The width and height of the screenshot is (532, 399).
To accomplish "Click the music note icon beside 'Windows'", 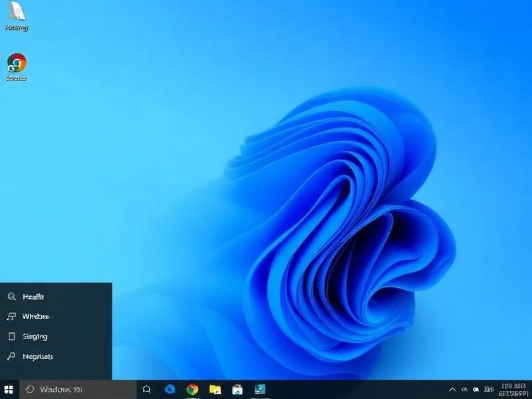I will pyautogui.click(x=11, y=317).
